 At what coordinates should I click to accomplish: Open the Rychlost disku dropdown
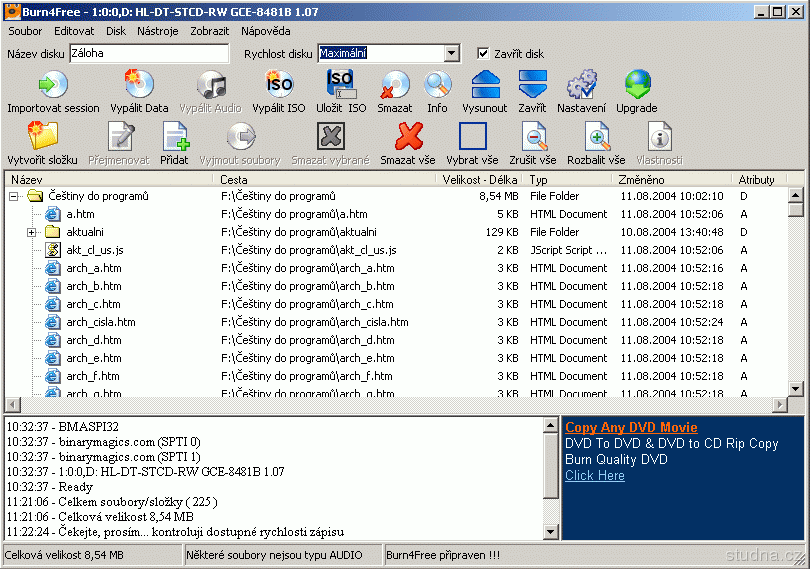[x=451, y=54]
